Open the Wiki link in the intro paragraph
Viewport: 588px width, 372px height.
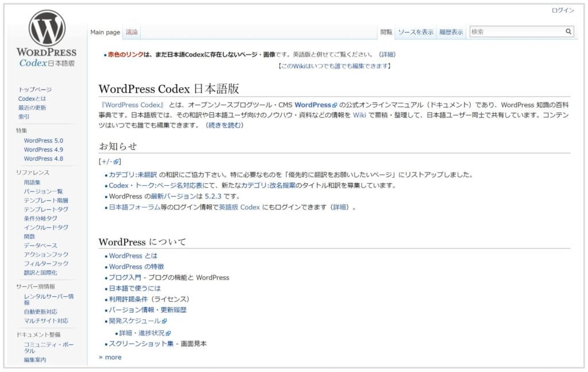coord(359,115)
